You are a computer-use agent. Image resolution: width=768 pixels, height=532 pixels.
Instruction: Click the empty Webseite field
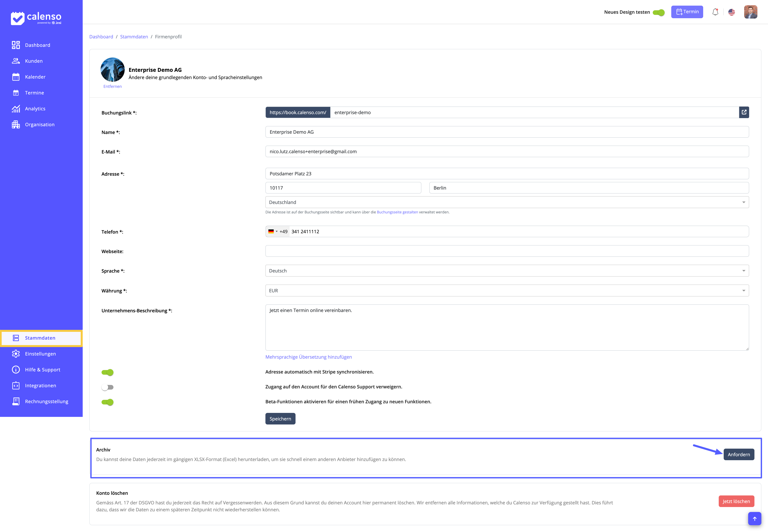[x=507, y=251]
